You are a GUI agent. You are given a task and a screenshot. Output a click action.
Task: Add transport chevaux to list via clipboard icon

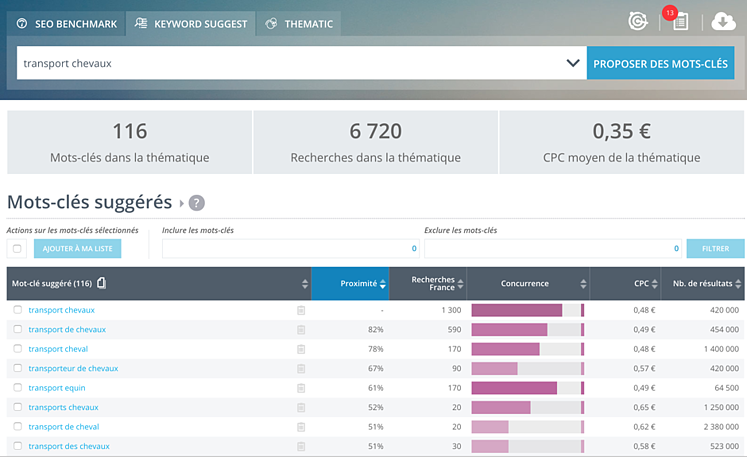[301, 311]
